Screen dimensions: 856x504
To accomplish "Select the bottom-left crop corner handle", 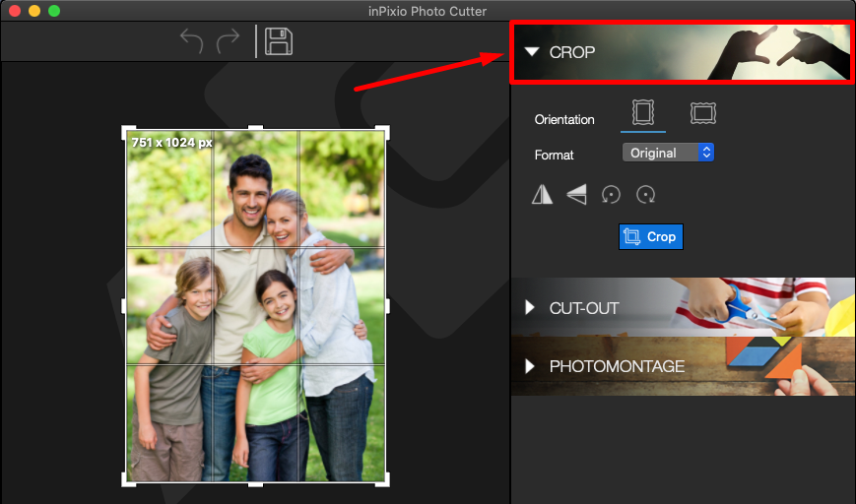I will click(128, 480).
